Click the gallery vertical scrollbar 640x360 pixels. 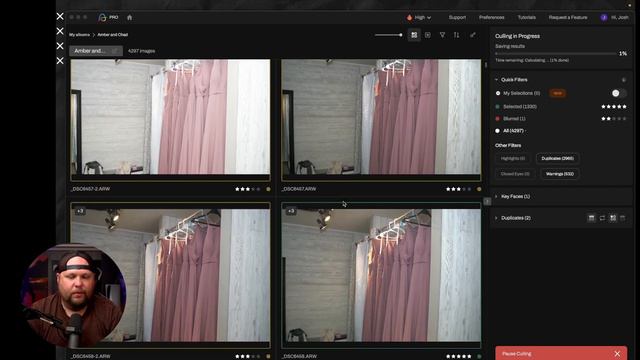[486, 65]
